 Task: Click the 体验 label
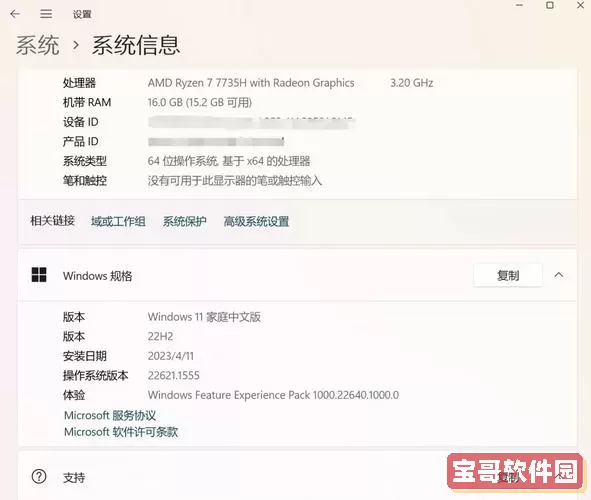(x=74, y=395)
